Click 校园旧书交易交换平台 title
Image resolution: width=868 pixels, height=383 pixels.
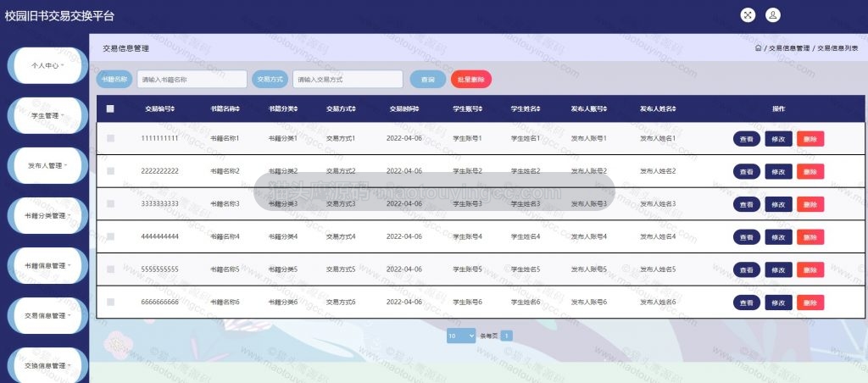[59, 16]
